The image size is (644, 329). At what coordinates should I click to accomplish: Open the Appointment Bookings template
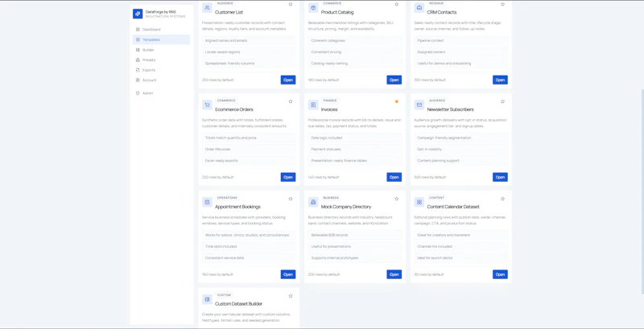coord(288,274)
